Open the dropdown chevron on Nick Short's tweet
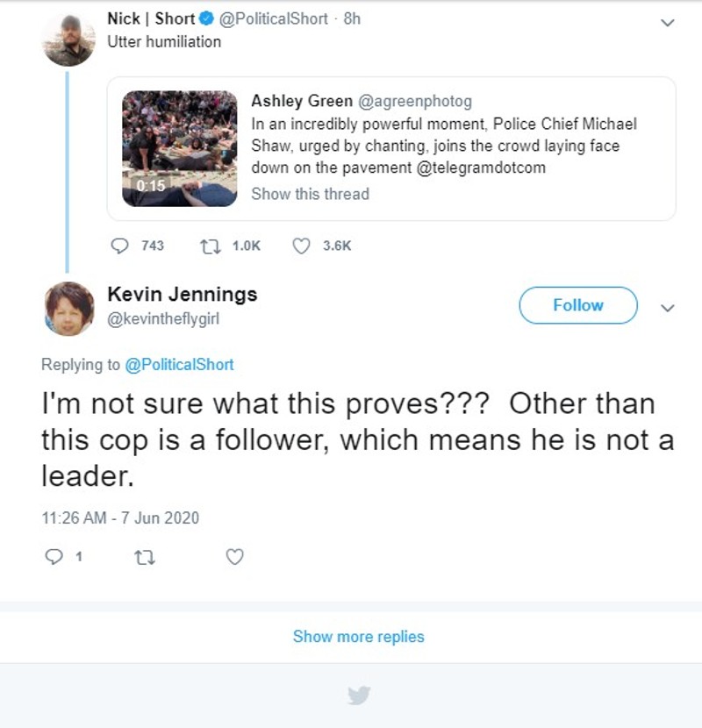The image size is (702, 728). [x=667, y=23]
